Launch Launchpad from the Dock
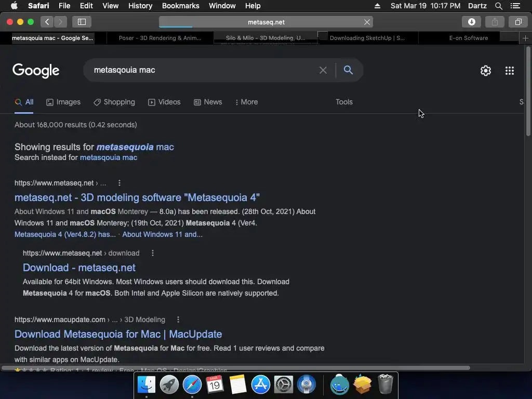The image size is (532, 399). [169, 385]
